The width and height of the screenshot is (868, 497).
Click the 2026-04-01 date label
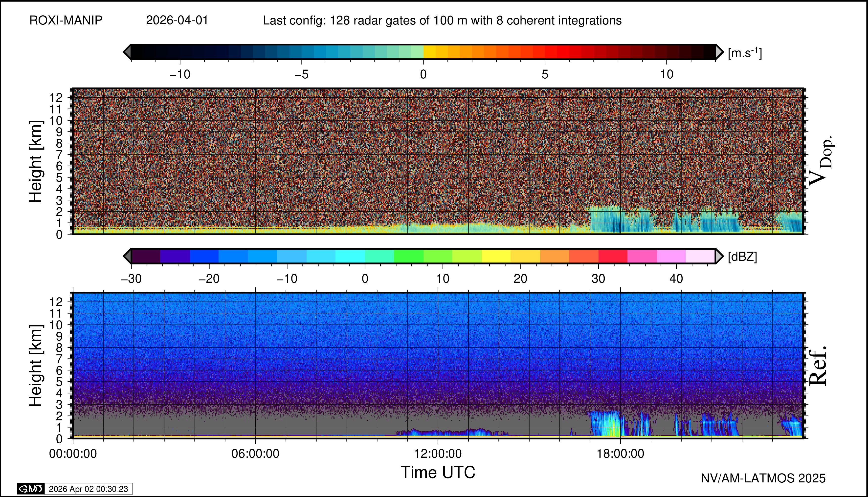(177, 21)
